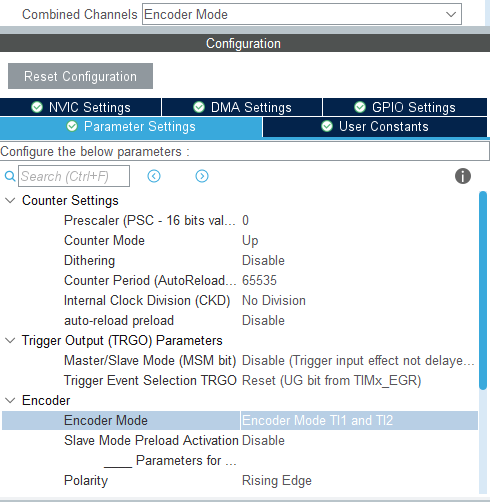This screenshot has height=502, width=490.
Task: Open the User Constants tab
Action: (x=375, y=127)
